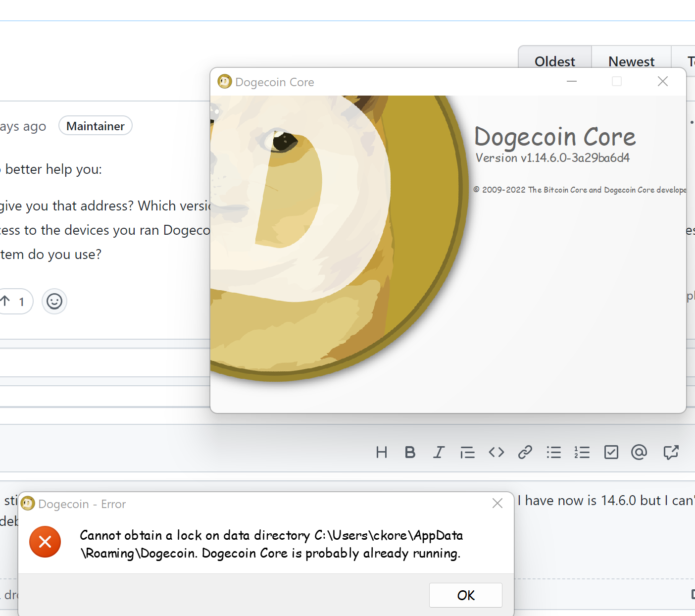Mention a user with the @ icon
Screen dimensions: 695x616
(639, 452)
